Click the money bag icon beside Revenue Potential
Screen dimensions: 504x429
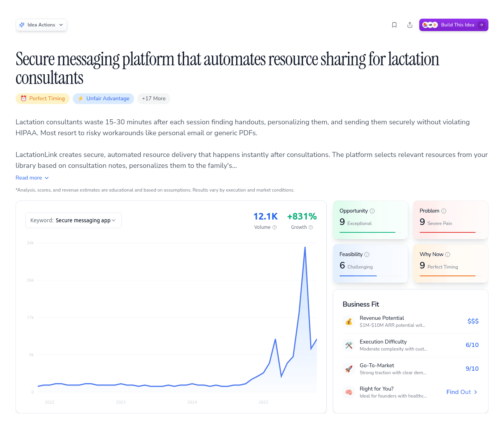pyautogui.click(x=349, y=321)
